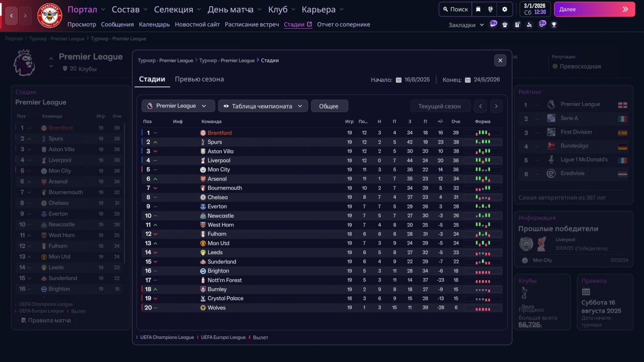The height and width of the screenshot is (362, 644).
Task: Click the Liverpool badge in the dialog table
Action: 203,160
